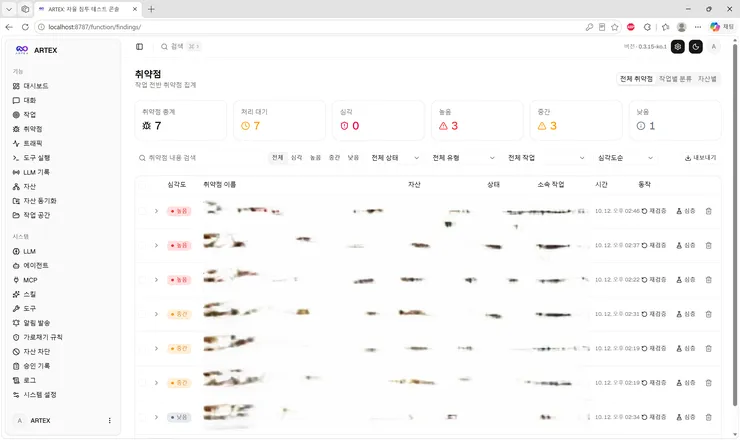
Task: Collapse sidebar with the panel toggle icon
Action: click(x=139, y=46)
